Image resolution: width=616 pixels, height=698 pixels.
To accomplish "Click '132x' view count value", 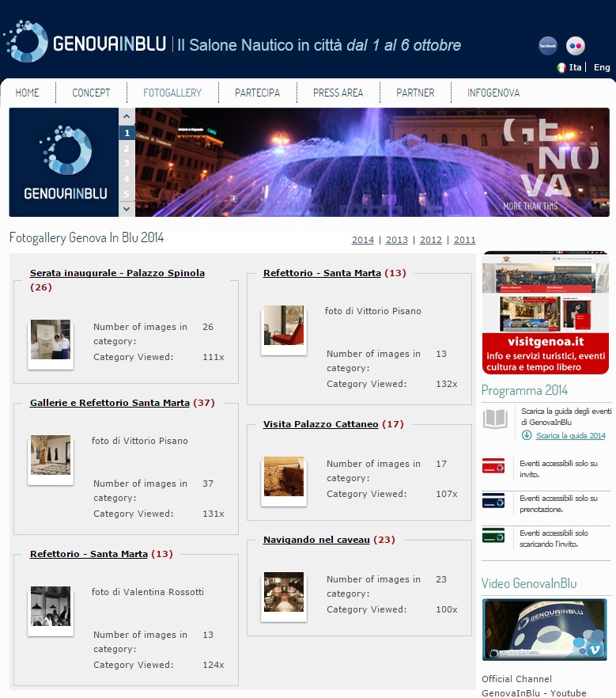I will (447, 384).
